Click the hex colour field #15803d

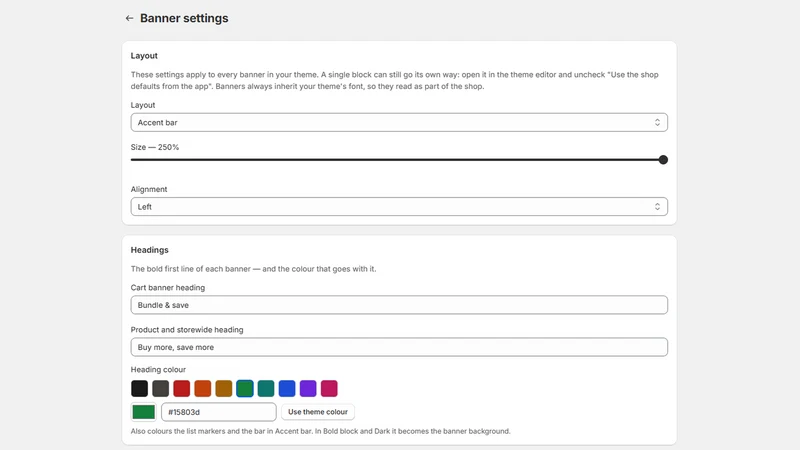(219, 412)
